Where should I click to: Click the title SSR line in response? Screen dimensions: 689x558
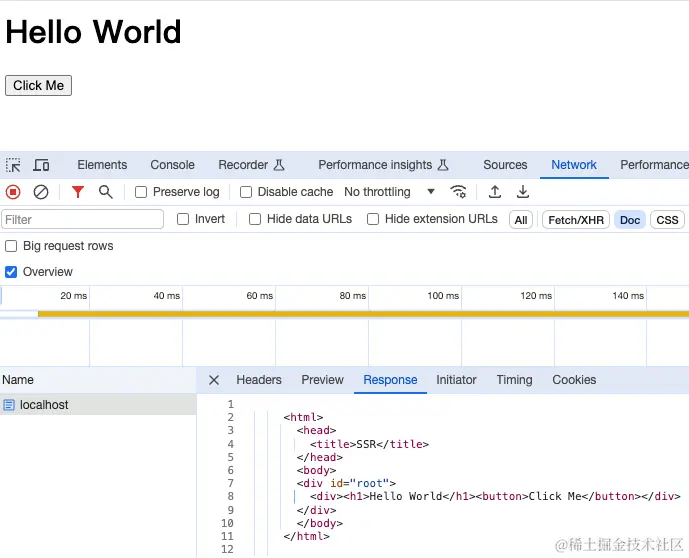369,444
